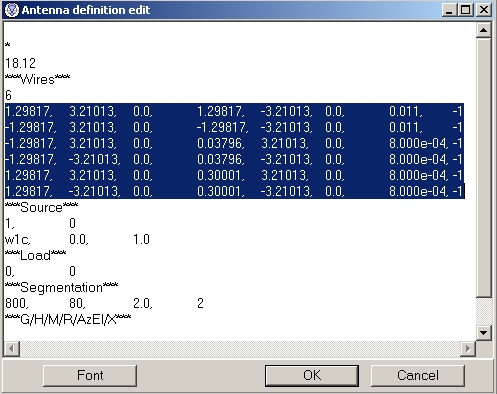Click the w1c source definition line
The height and width of the screenshot is (394, 497).
(x=77, y=239)
